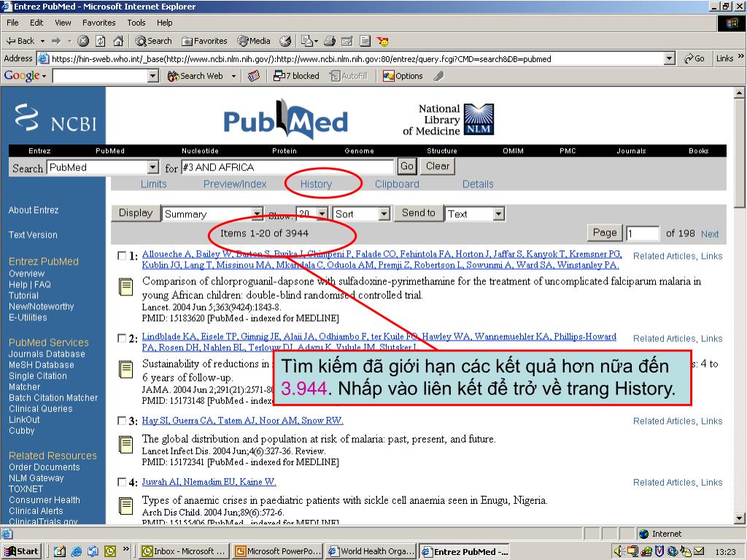The height and width of the screenshot is (560, 747).
Task: Expand the Search Web dropdown arrow
Action: click(x=234, y=76)
